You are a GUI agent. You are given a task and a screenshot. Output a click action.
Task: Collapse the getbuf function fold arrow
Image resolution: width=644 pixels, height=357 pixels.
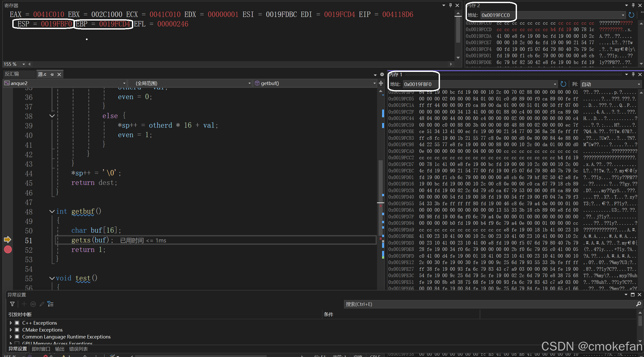[52, 211]
